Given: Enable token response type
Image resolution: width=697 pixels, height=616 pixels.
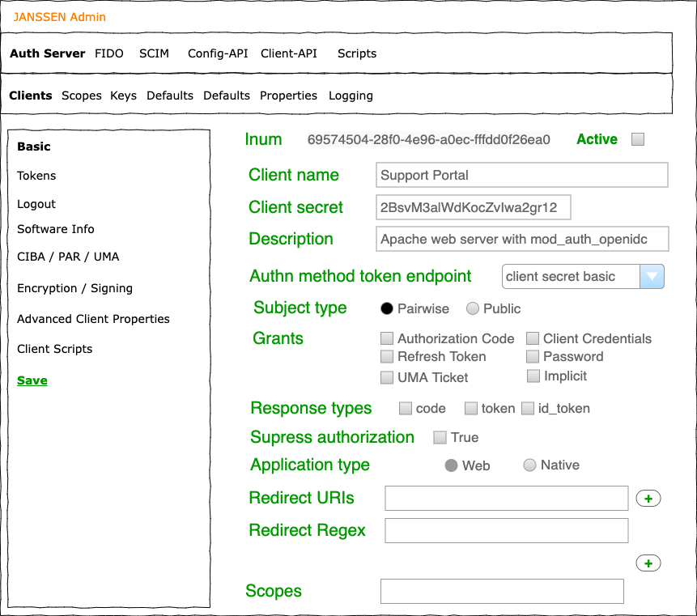Looking at the screenshot, I should click(471, 409).
